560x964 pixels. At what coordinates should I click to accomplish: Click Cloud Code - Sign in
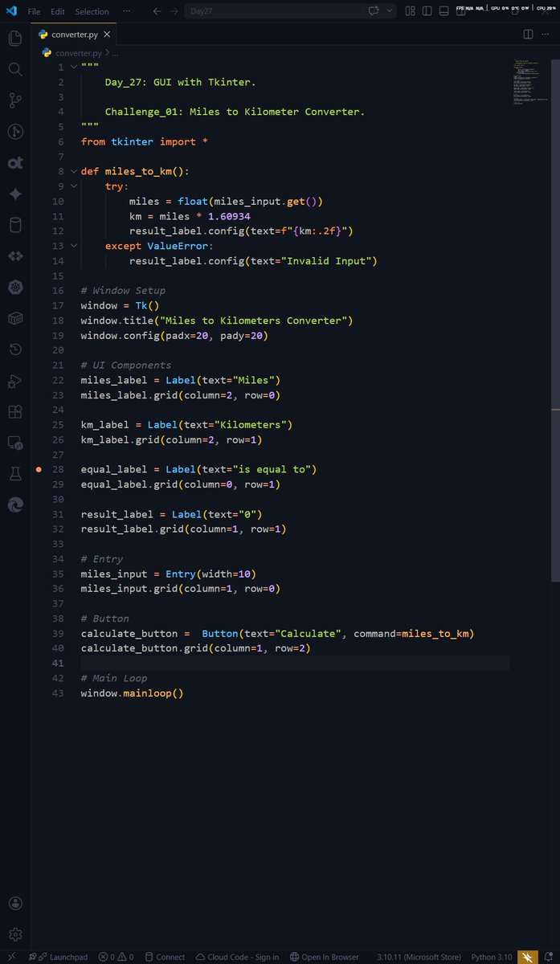237,957
